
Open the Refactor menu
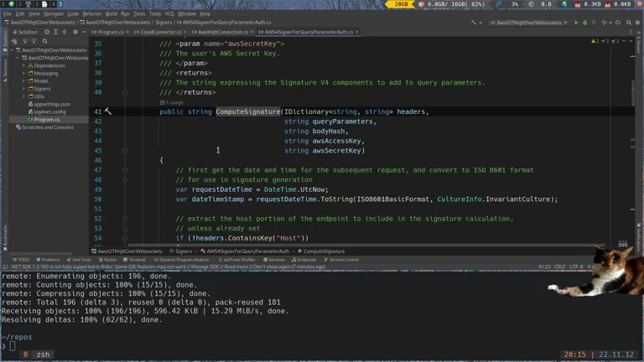tap(91, 13)
